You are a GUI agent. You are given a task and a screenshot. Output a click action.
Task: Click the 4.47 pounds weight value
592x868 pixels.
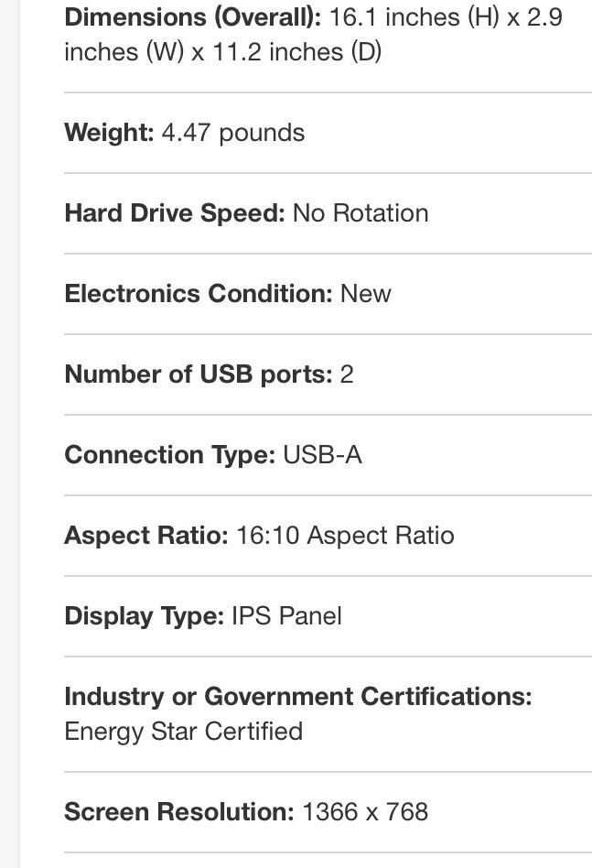click(233, 134)
